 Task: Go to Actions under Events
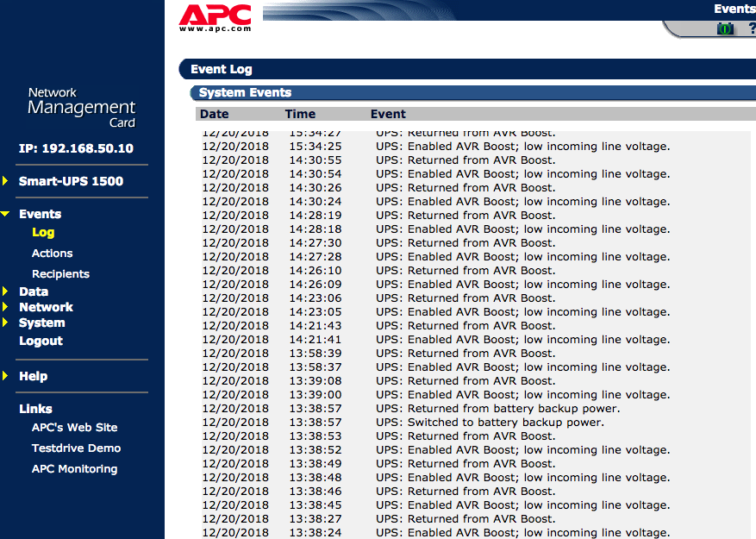[52, 254]
